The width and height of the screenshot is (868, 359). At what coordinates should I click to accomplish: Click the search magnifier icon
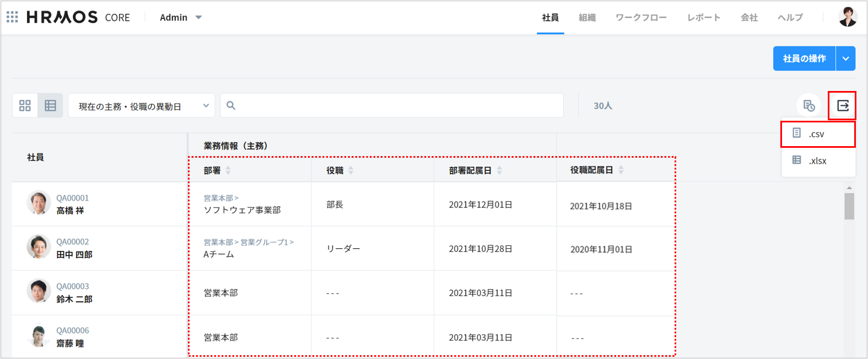point(231,105)
